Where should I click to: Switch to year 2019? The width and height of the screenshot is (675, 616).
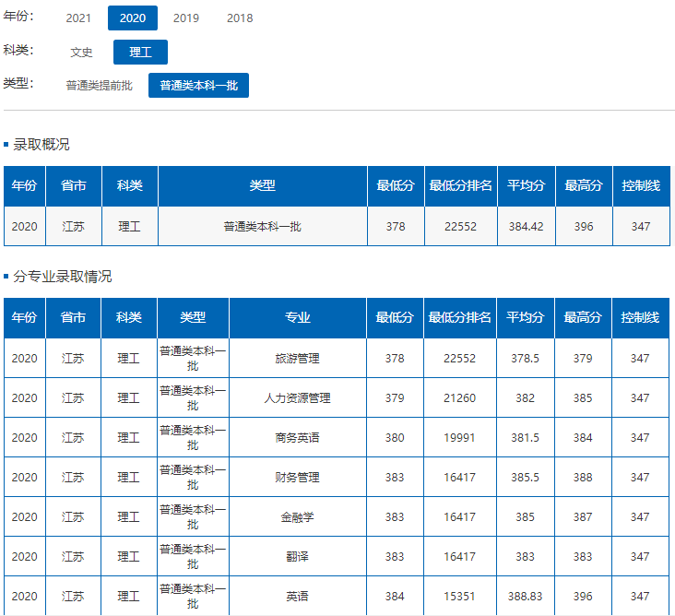point(186,18)
